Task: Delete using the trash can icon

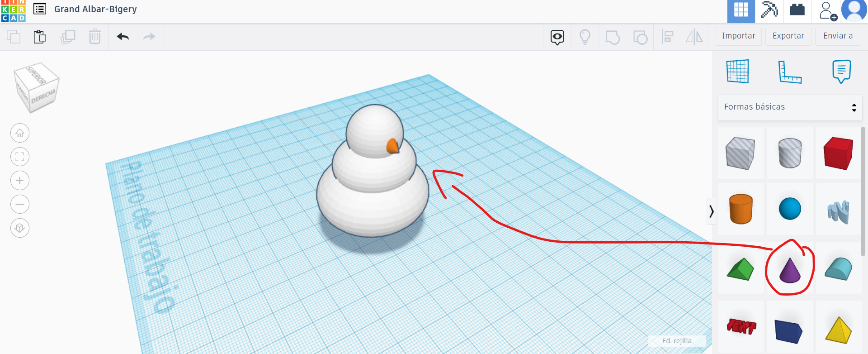Action: [x=95, y=37]
